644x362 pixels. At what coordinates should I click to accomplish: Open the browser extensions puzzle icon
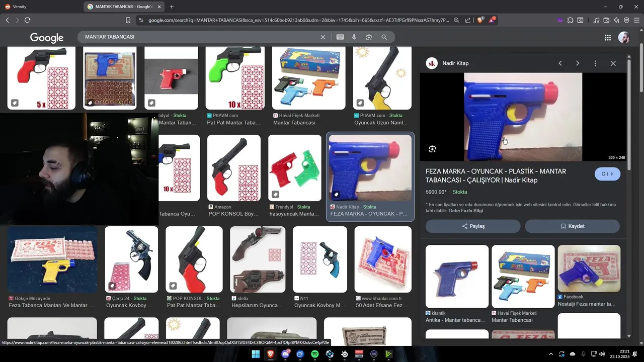pos(570,20)
